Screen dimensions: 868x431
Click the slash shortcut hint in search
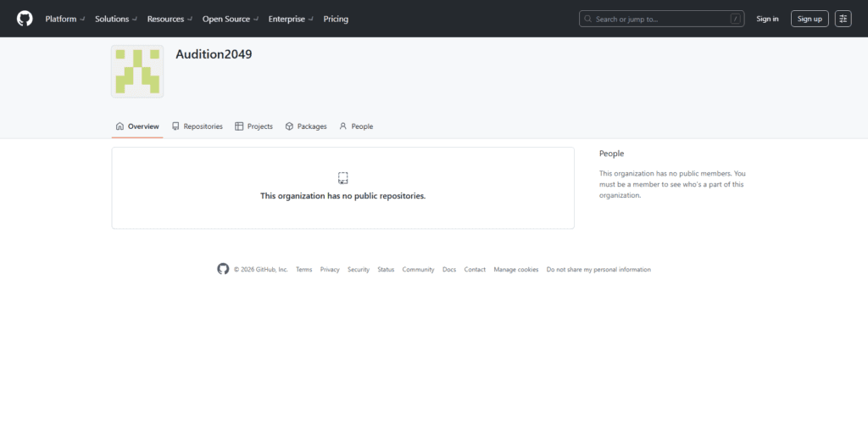pos(735,19)
